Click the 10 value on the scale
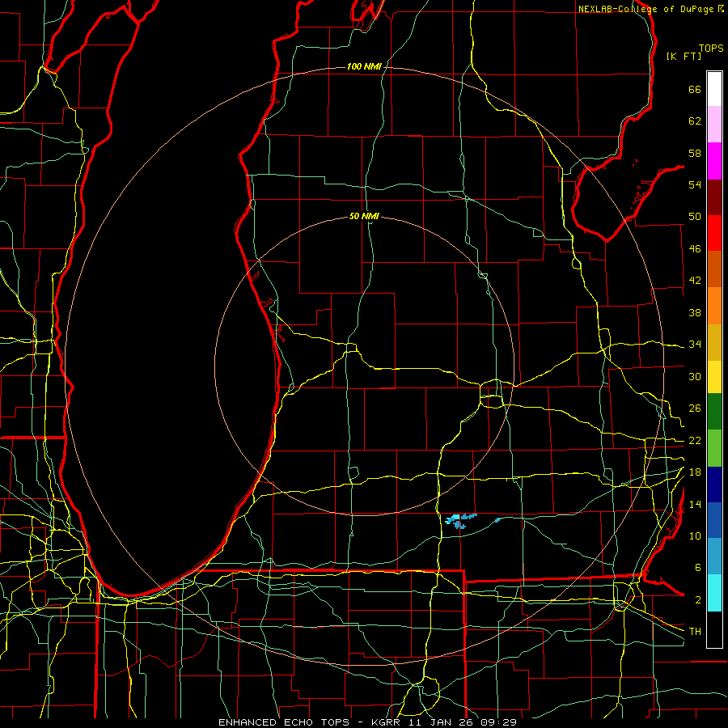 (x=695, y=535)
